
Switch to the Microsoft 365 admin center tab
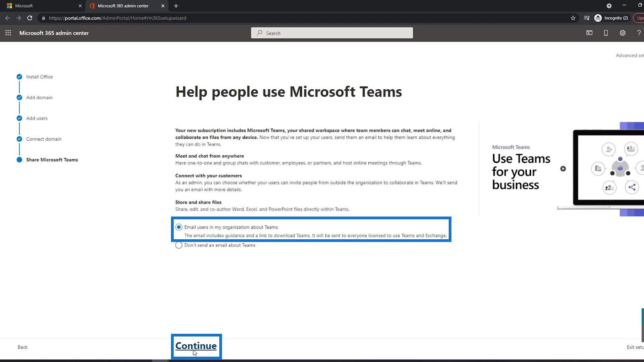(127, 6)
